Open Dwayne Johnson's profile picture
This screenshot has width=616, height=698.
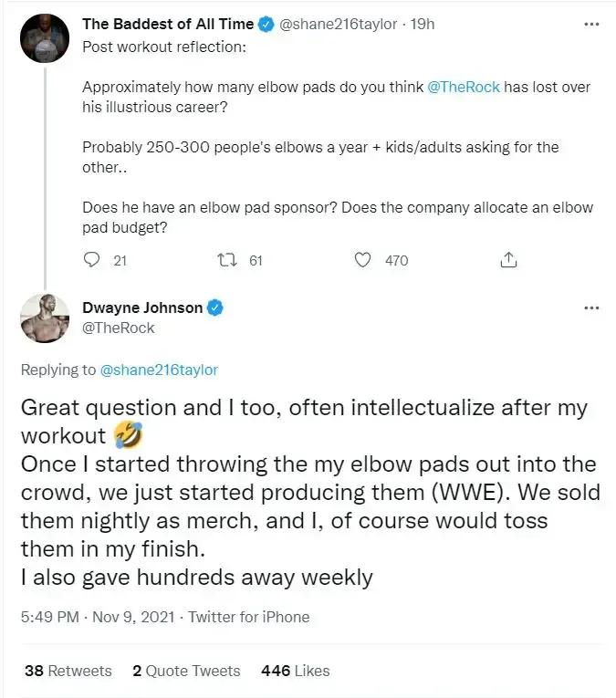point(46,318)
